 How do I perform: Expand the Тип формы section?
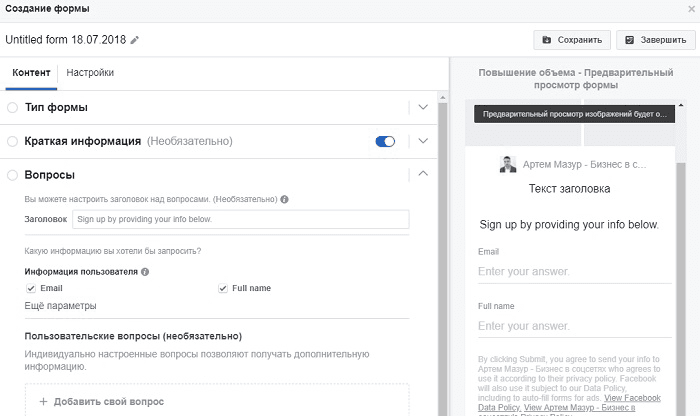tap(423, 107)
